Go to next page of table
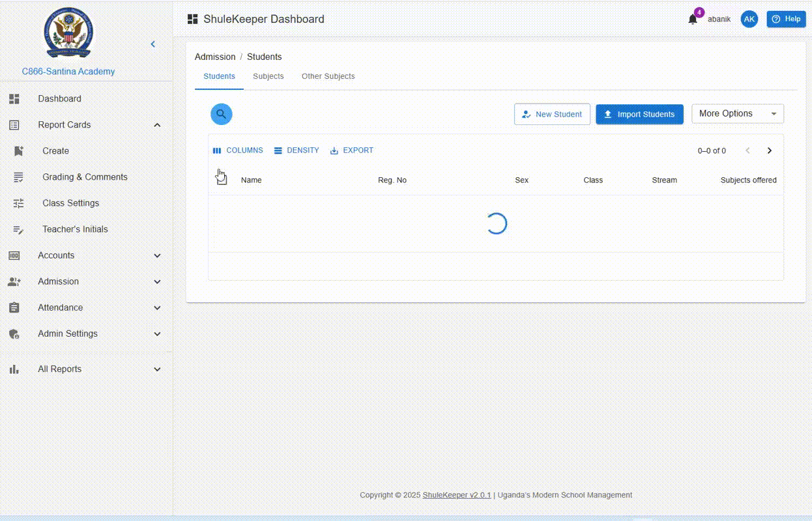This screenshot has width=812, height=521. [769, 150]
